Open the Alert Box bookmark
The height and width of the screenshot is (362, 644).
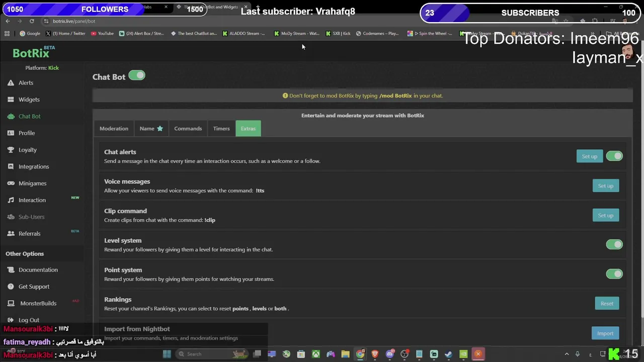click(141, 34)
